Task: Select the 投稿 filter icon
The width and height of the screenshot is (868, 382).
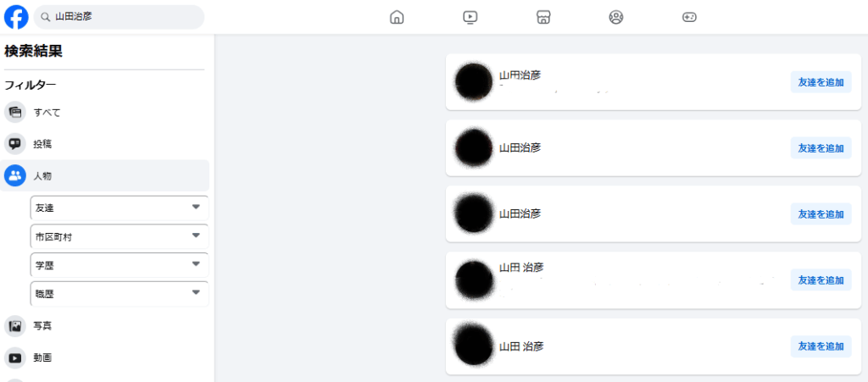Action: point(15,144)
